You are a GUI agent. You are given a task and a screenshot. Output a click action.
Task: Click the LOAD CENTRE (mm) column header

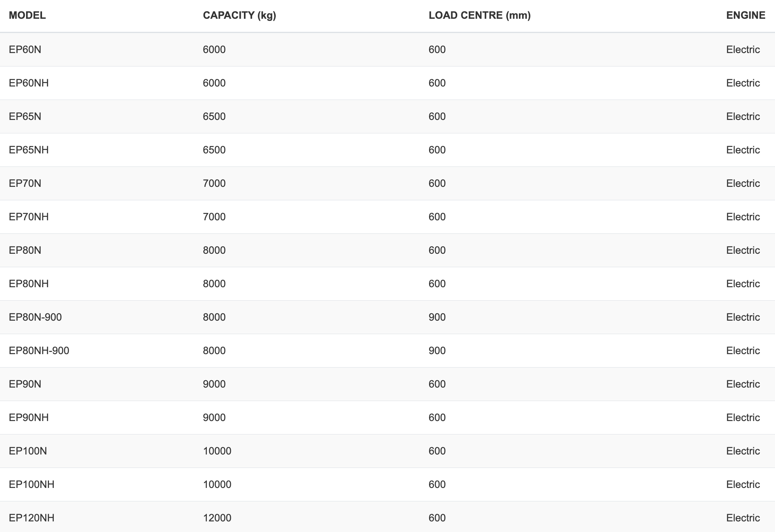479,16
